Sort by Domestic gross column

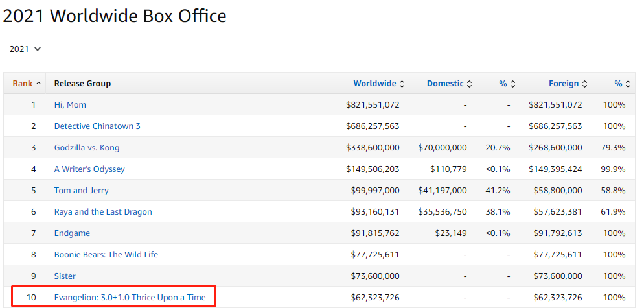pos(448,84)
